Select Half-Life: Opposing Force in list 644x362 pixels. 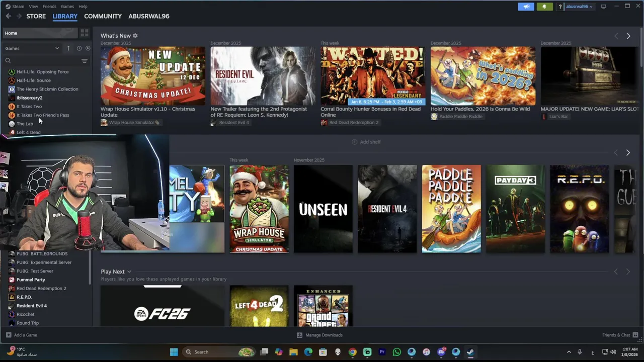[x=42, y=72]
